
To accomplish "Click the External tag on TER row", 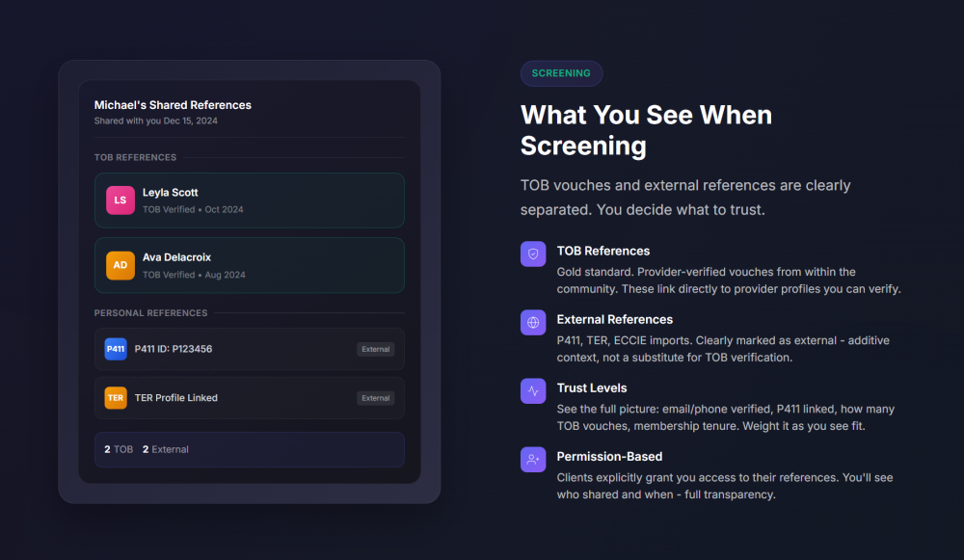I will point(376,398).
